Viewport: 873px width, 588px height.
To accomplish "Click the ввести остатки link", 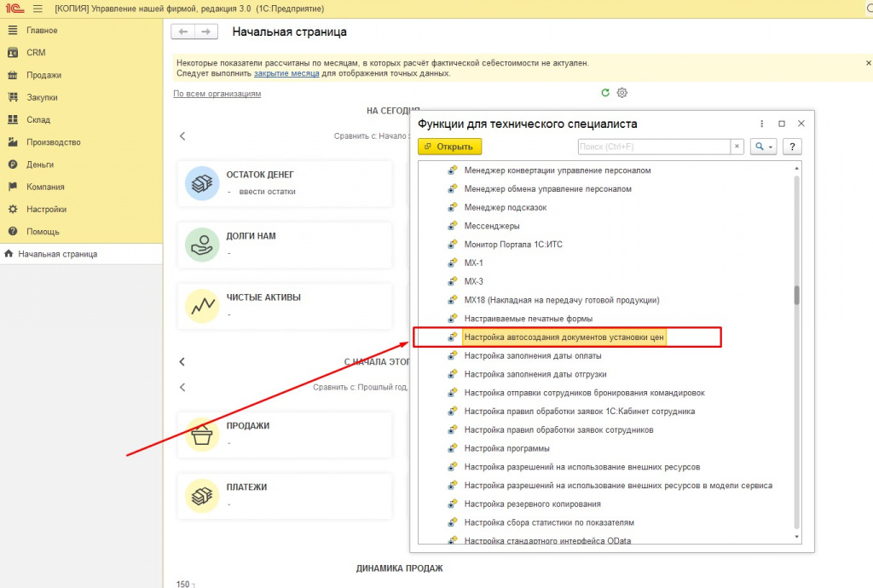I will point(267,192).
